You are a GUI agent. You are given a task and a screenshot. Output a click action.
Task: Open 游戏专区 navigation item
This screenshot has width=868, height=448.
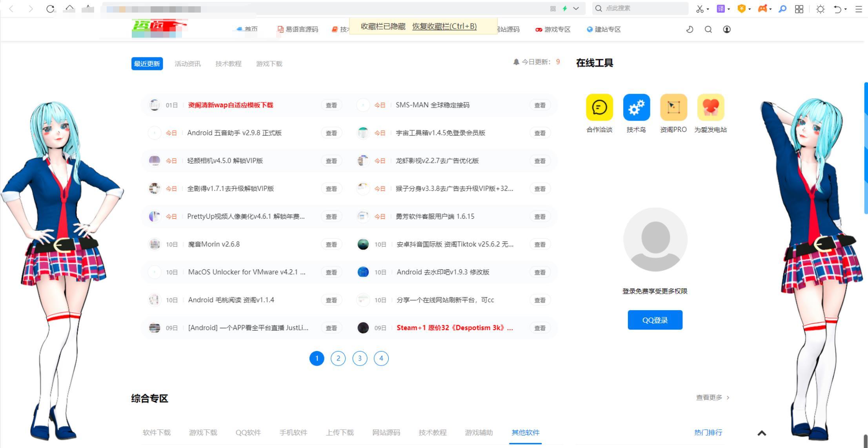click(553, 29)
